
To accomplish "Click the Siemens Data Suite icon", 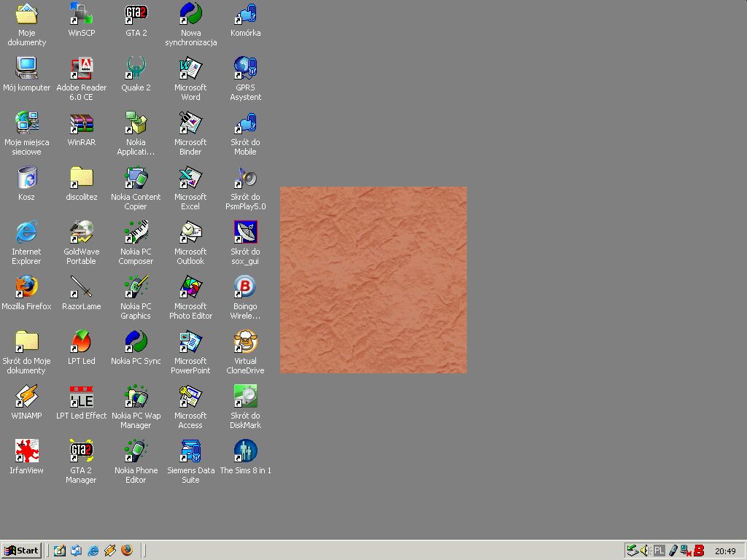I will click(190, 451).
